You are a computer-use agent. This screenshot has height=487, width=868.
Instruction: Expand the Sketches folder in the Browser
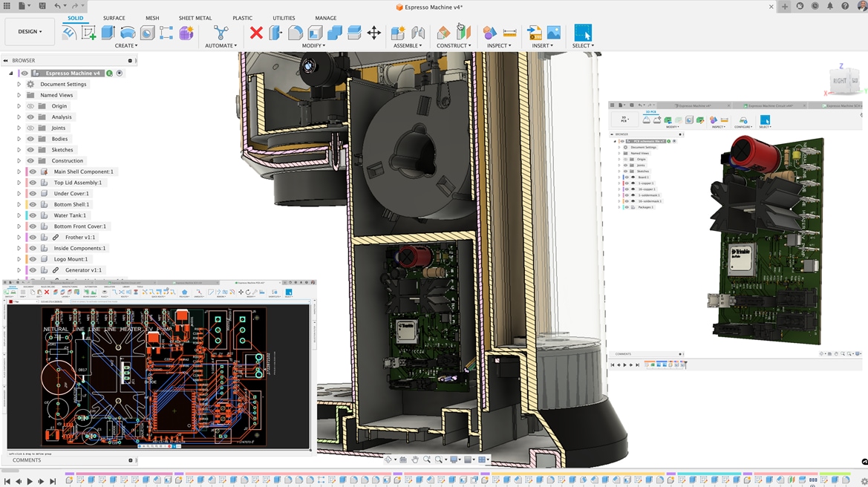click(x=18, y=149)
